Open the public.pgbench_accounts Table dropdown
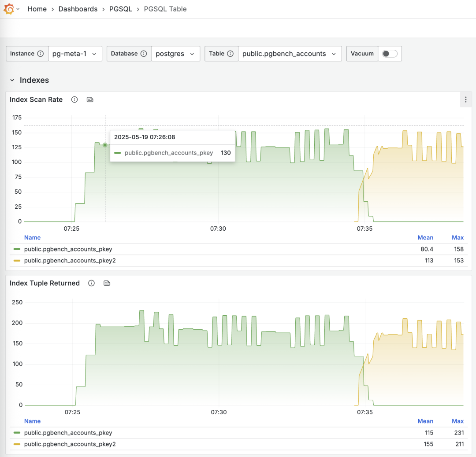 [290, 54]
